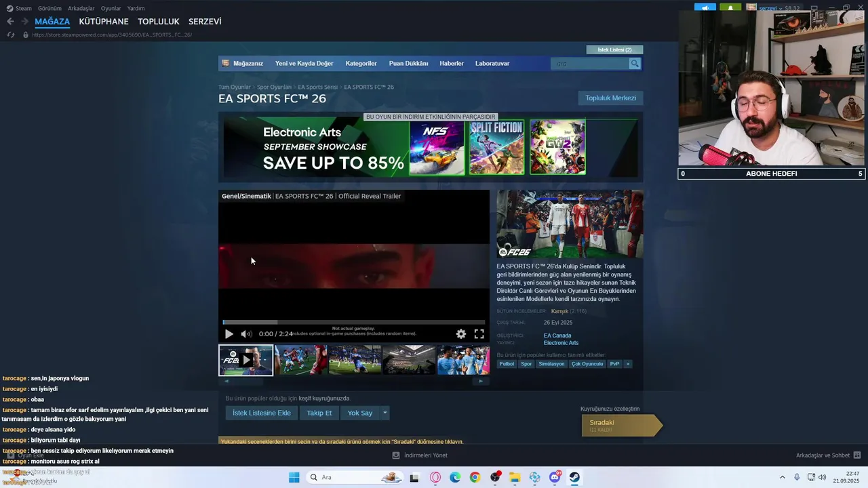Screen dimensions: 868x488
Task: Switch to MAĞAZA tab
Action: click(52, 22)
